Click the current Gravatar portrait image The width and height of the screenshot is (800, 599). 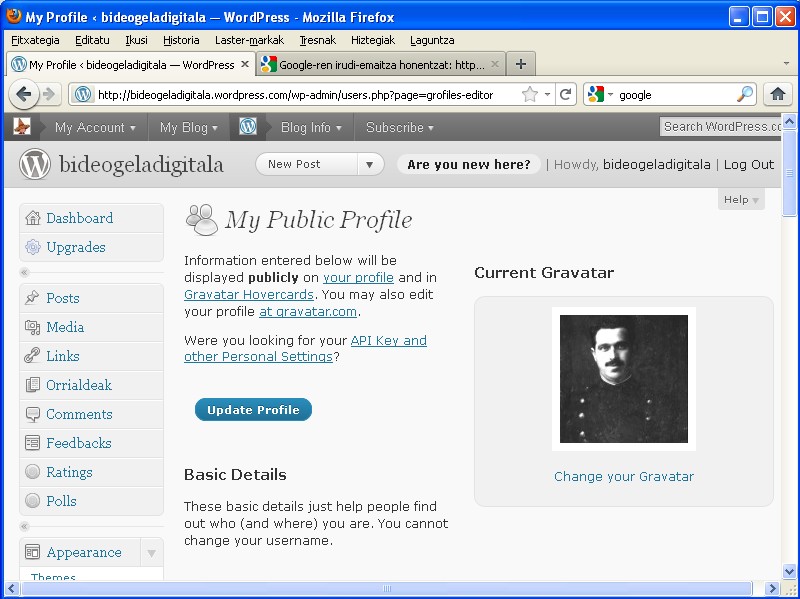pos(623,379)
